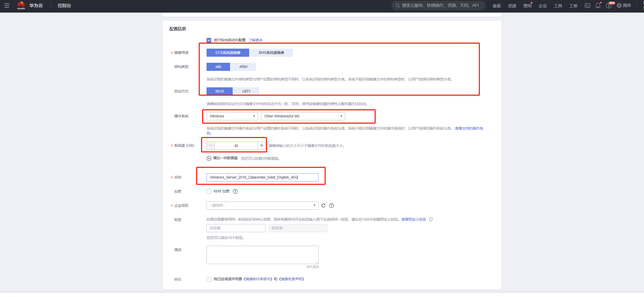This screenshot has width=644, height=297.
Task: Enable KMS 加密 checkbox
Action: point(208,191)
